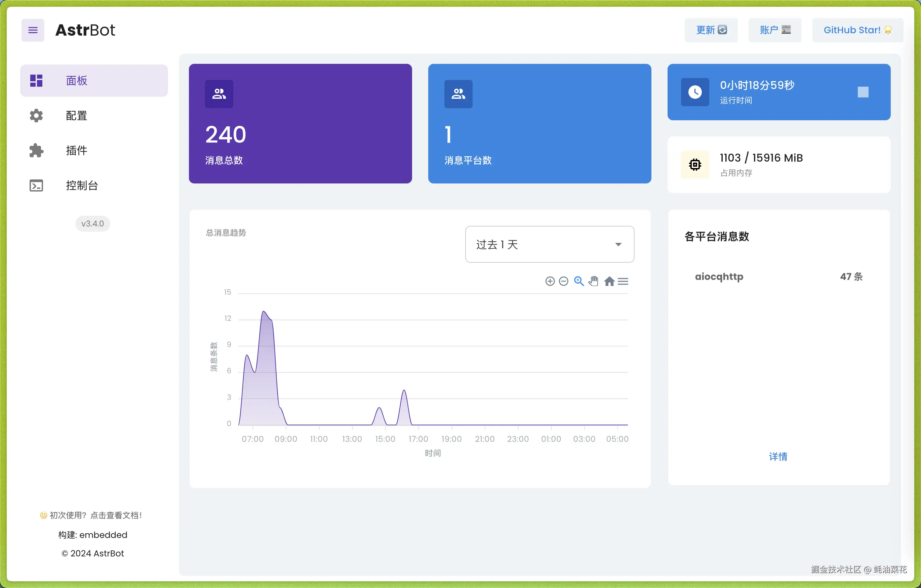Open the chart options hamburger icon
Viewport: 921px width, 588px height.
[x=623, y=281]
